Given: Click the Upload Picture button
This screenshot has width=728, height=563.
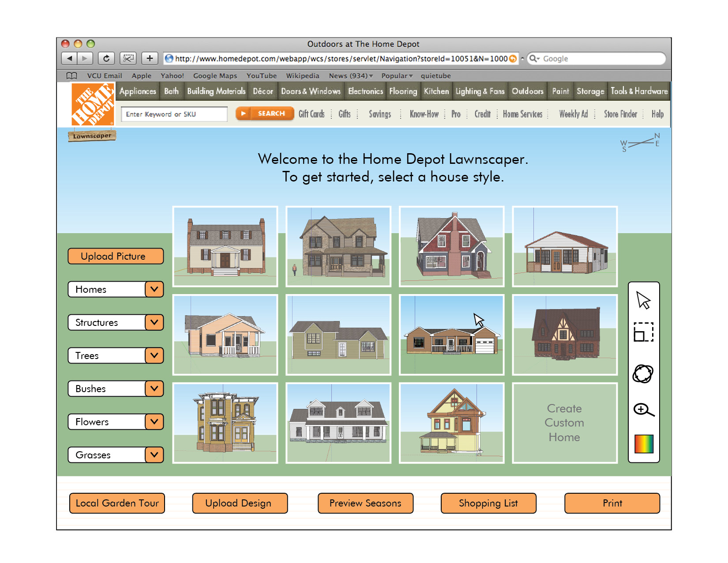Looking at the screenshot, I should click(116, 256).
